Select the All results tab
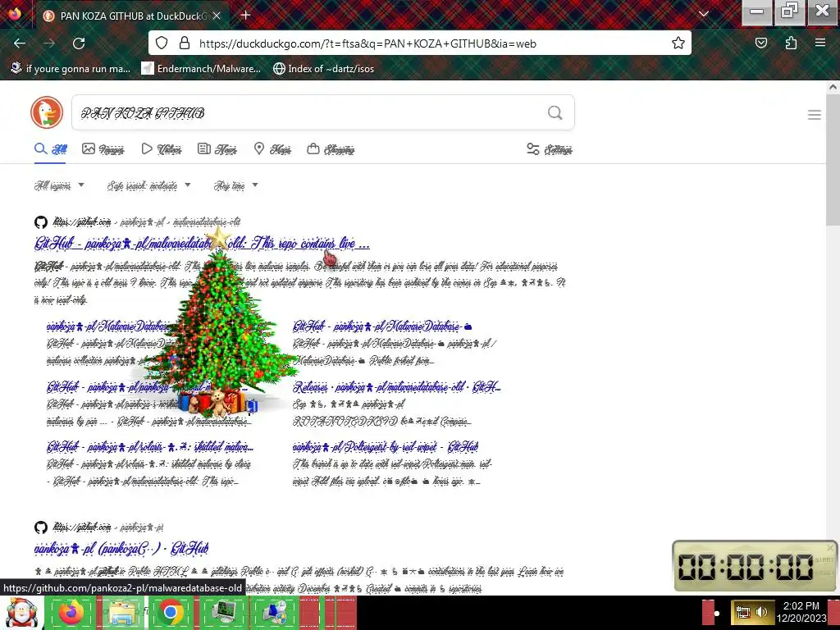Viewport: 840px width, 630px height. point(50,149)
